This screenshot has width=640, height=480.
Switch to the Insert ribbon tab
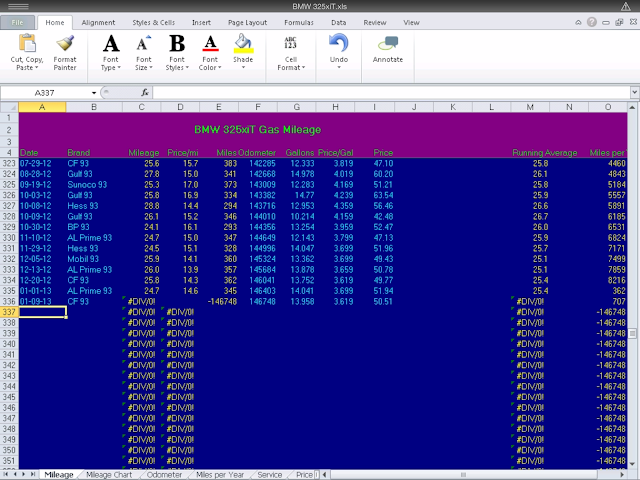coord(201,22)
